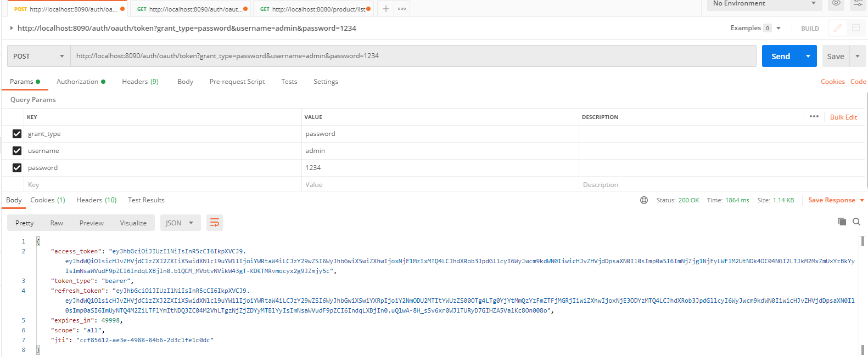
Task: Expand the Send button dropdown arrow
Action: point(808,56)
